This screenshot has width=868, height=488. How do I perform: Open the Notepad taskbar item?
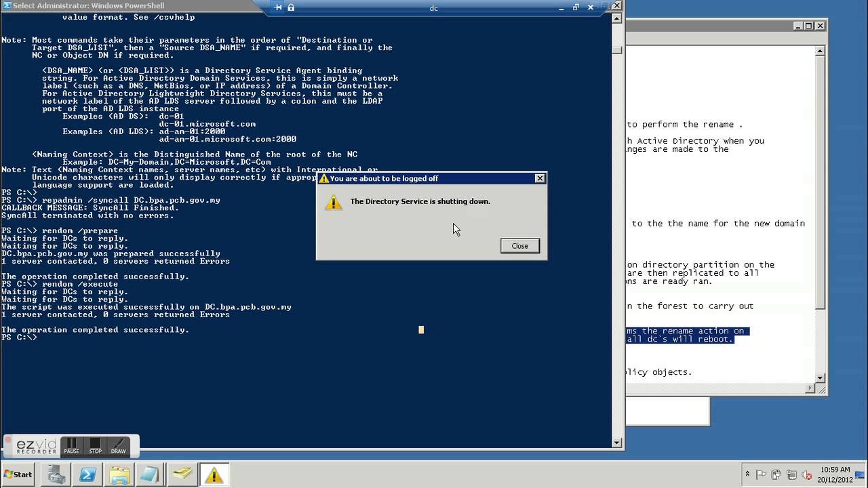coord(151,474)
